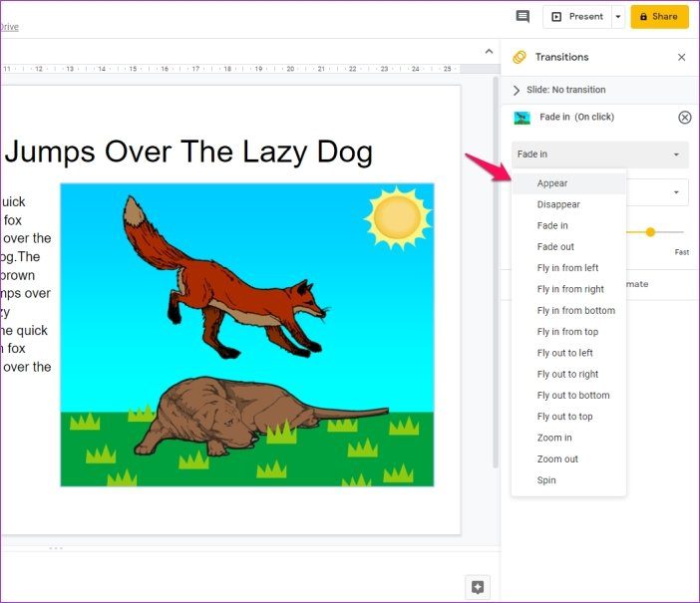The image size is (700, 603).
Task: Click the slide vertical scrollbar
Action: tap(496, 272)
